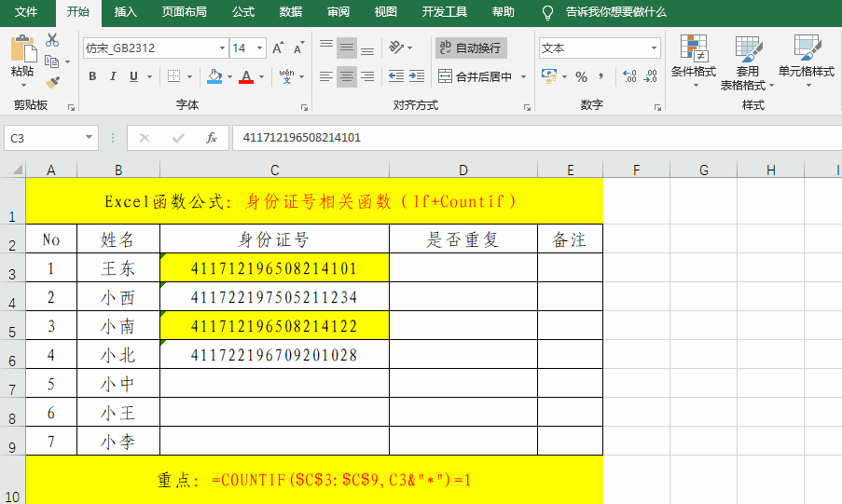This screenshot has width=842, height=504.
Task: Click the Increase Decimal icon
Action: pos(628,76)
